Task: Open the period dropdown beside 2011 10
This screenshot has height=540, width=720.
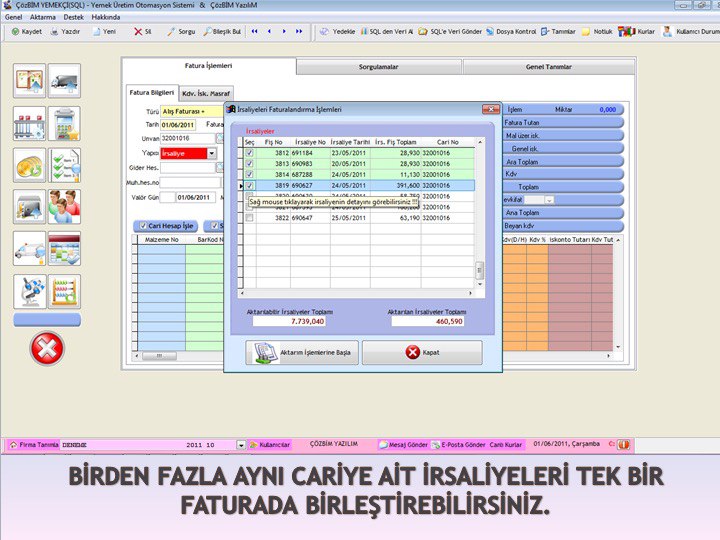Action: [x=240, y=444]
